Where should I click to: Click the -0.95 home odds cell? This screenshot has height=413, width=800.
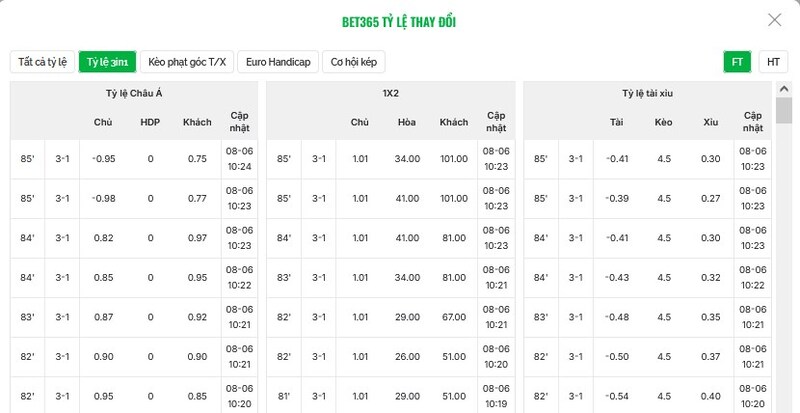click(x=104, y=159)
